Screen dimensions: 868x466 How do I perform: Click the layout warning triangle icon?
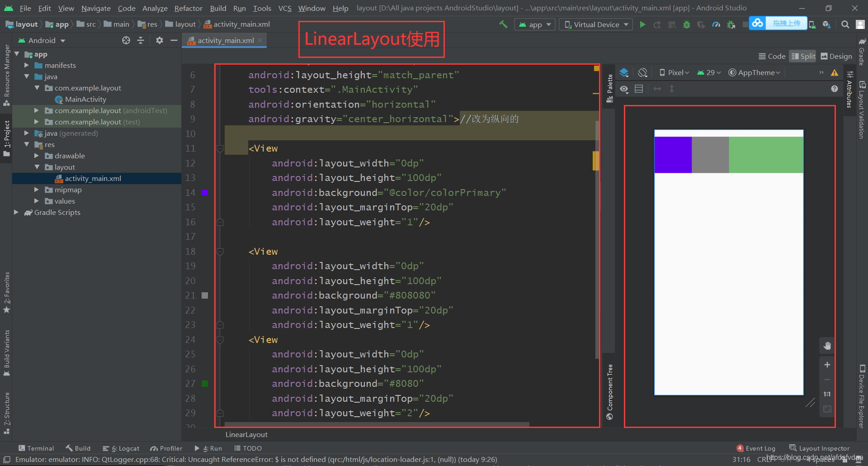pyautogui.click(x=835, y=72)
